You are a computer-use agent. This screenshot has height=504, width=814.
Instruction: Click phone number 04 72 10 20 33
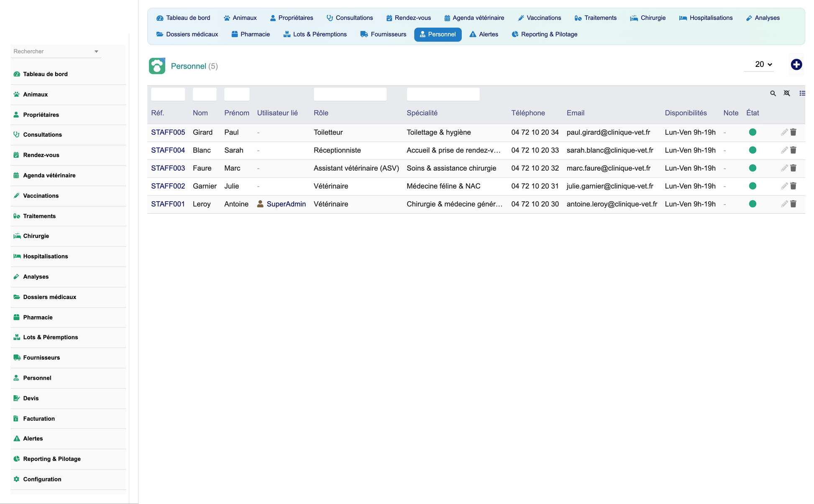(535, 150)
